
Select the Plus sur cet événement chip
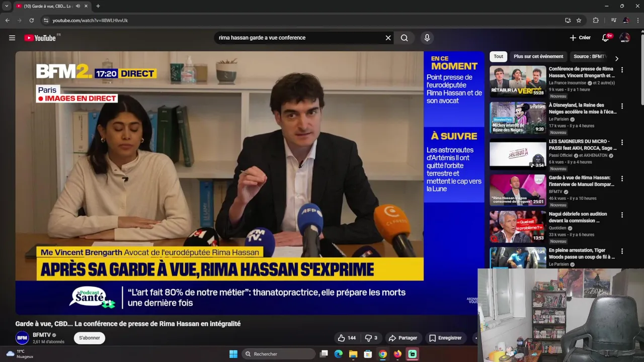(x=538, y=57)
